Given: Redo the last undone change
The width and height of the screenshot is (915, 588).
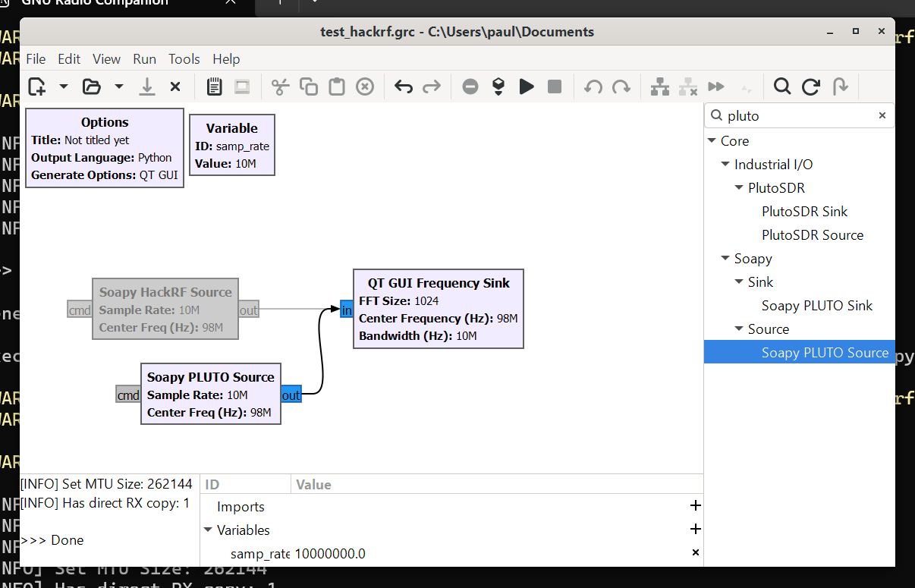Looking at the screenshot, I should click(x=432, y=86).
